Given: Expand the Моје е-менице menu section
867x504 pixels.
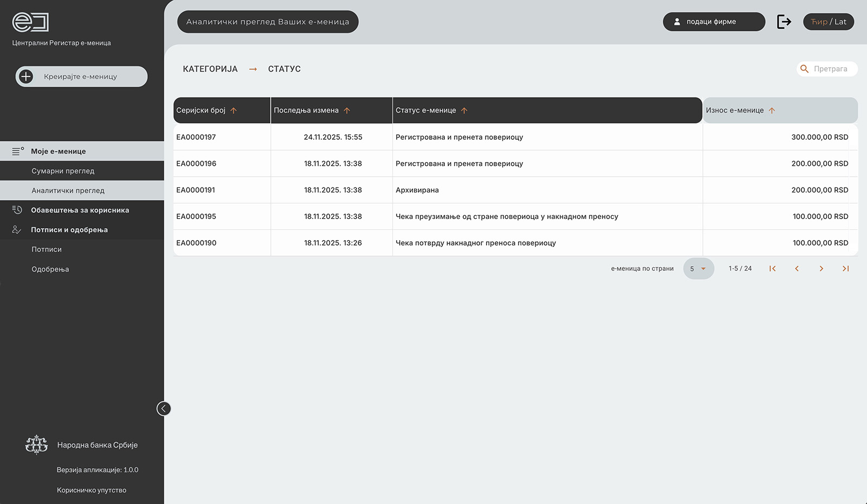Looking at the screenshot, I should coord(59,151).
